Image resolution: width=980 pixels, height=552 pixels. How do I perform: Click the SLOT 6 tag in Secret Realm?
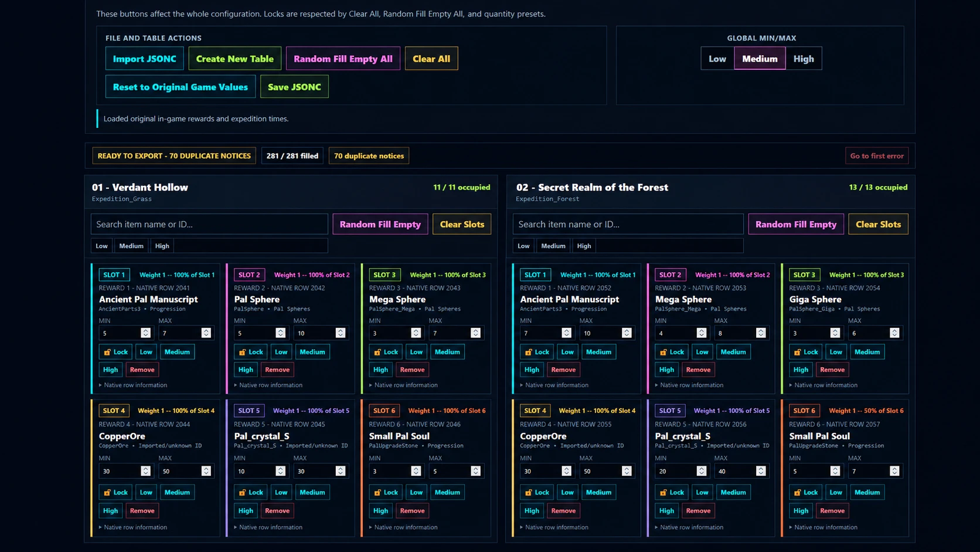804,411
